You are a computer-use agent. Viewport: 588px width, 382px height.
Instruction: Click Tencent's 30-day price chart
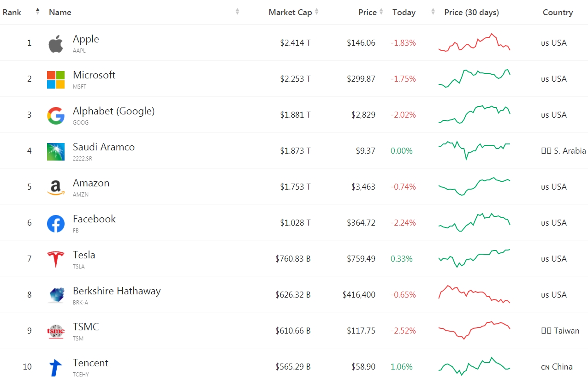[474, 366]
